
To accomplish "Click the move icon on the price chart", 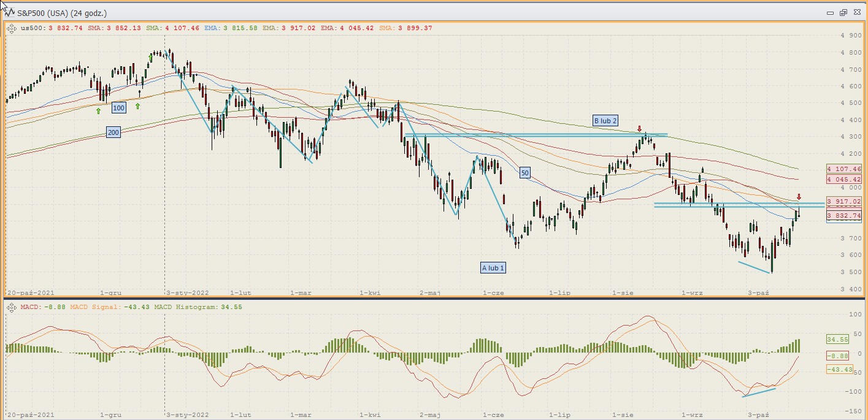I will tap(12, 28).
